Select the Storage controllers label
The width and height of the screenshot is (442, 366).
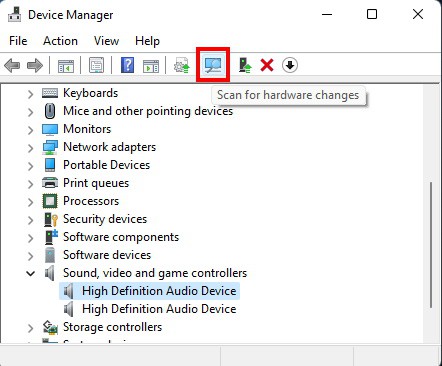coord(113,327)
